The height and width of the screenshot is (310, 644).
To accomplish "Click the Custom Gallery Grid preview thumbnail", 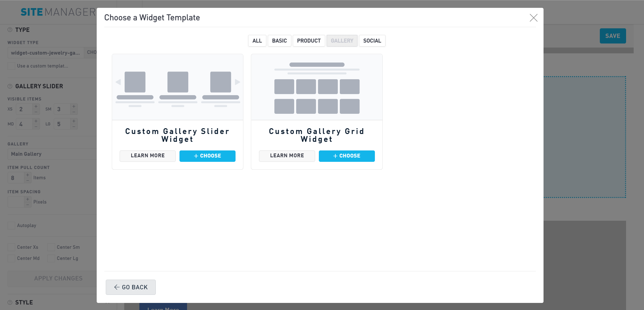I will [x=317, y=87].
